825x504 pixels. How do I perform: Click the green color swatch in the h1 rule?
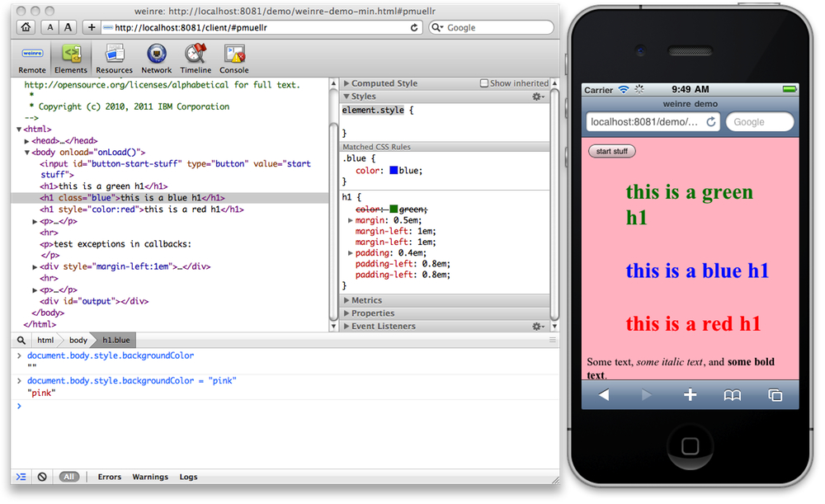pyautogui.click(x=393, y=209)
